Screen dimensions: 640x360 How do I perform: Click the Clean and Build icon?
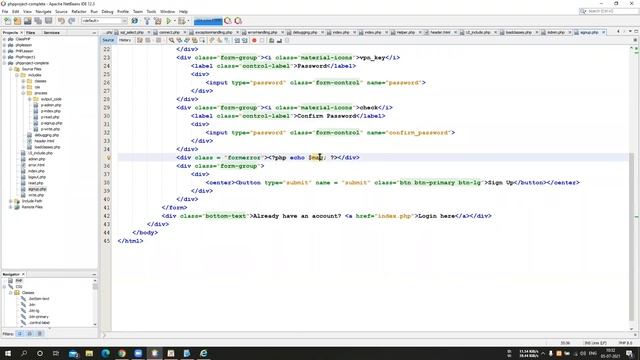[158, 21]
